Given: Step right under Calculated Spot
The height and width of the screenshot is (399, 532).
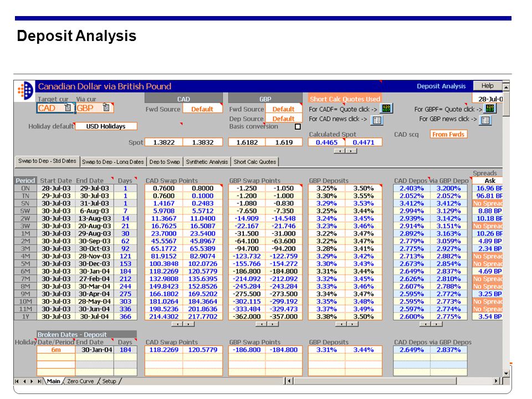Looking at the screenshot, I should [x=351, y=151].
